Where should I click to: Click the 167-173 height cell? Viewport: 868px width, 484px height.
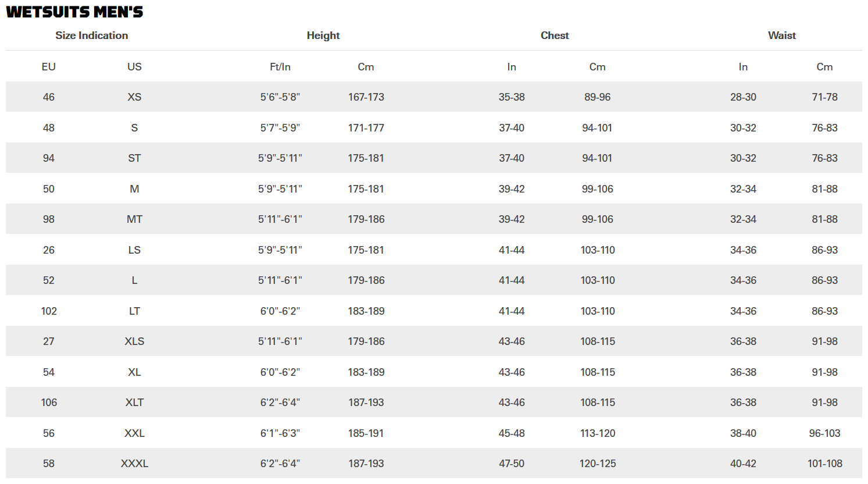click(x=366, y=97)
